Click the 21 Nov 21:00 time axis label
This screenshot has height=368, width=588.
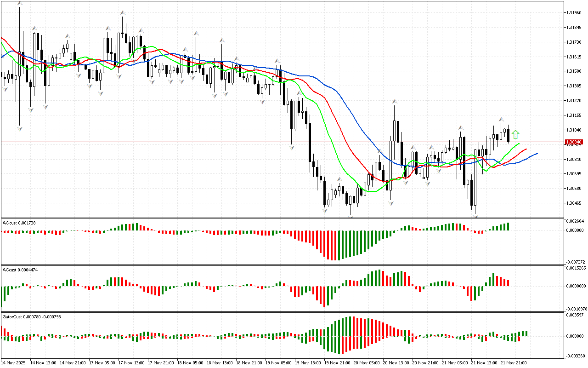coord(513,363)
